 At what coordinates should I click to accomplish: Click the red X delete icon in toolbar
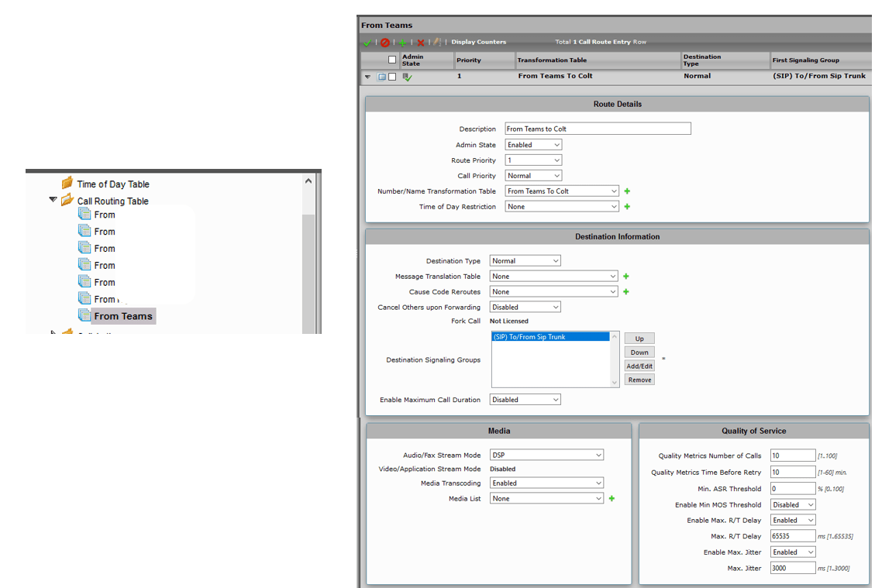(421, 42)
